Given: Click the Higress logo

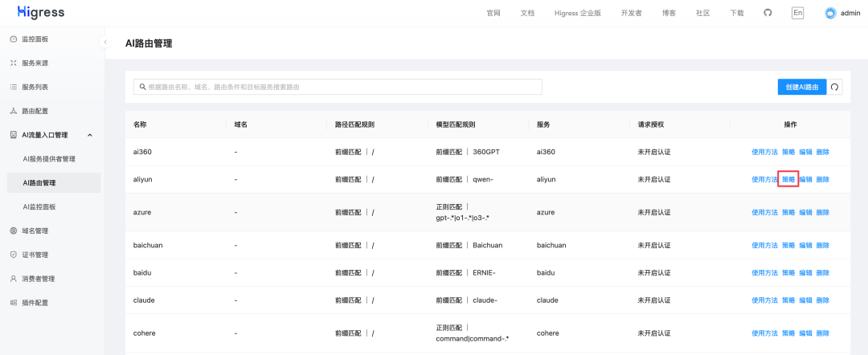Looking at the screenshot, I should tap(41, 12).
